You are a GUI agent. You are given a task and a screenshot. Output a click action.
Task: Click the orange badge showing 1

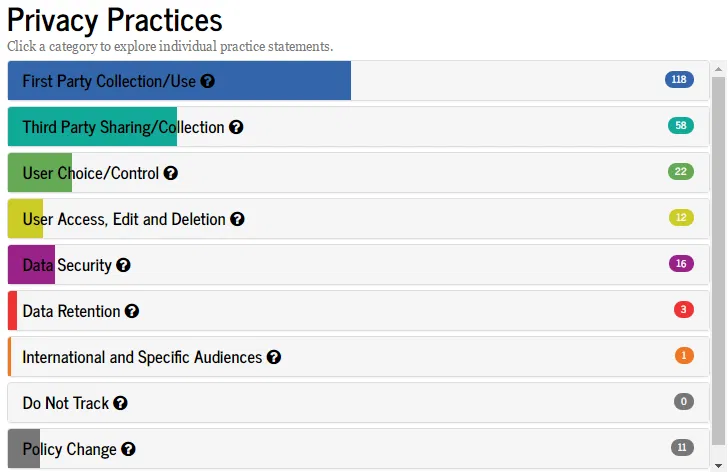684,355
